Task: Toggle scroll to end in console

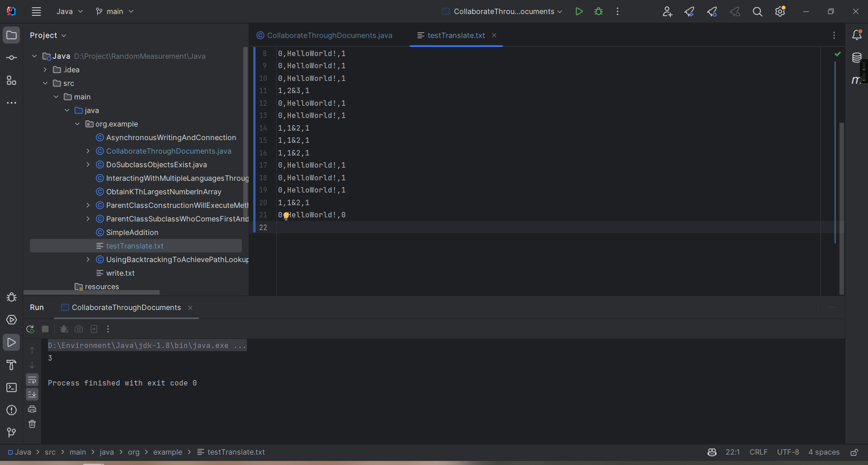Action: pos(32,395)
